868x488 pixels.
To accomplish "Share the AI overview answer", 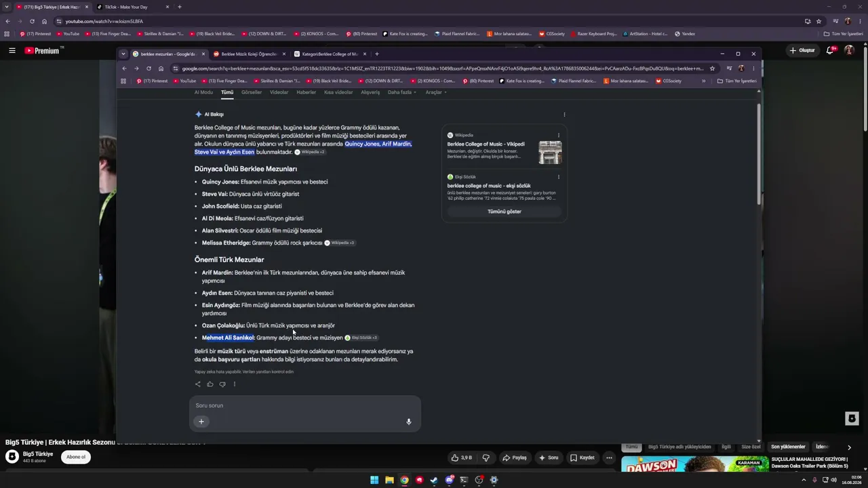I will pyautogui.click(x=198, y=384).
